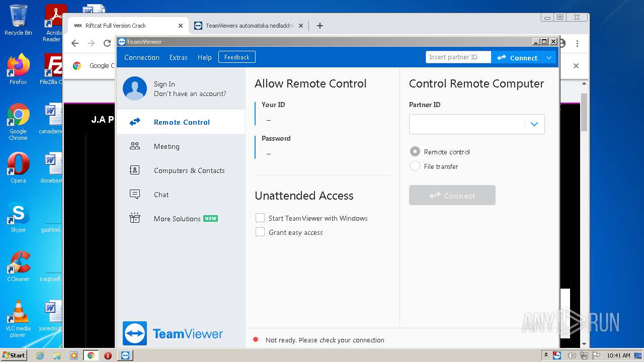
Task: Open the Extras menu
Action: click(179, 57)
